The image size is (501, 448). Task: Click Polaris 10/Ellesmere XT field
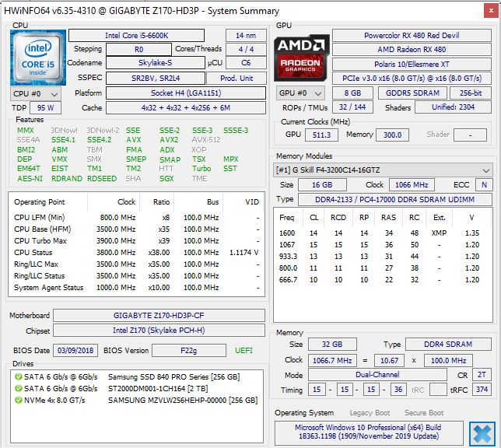412,65
